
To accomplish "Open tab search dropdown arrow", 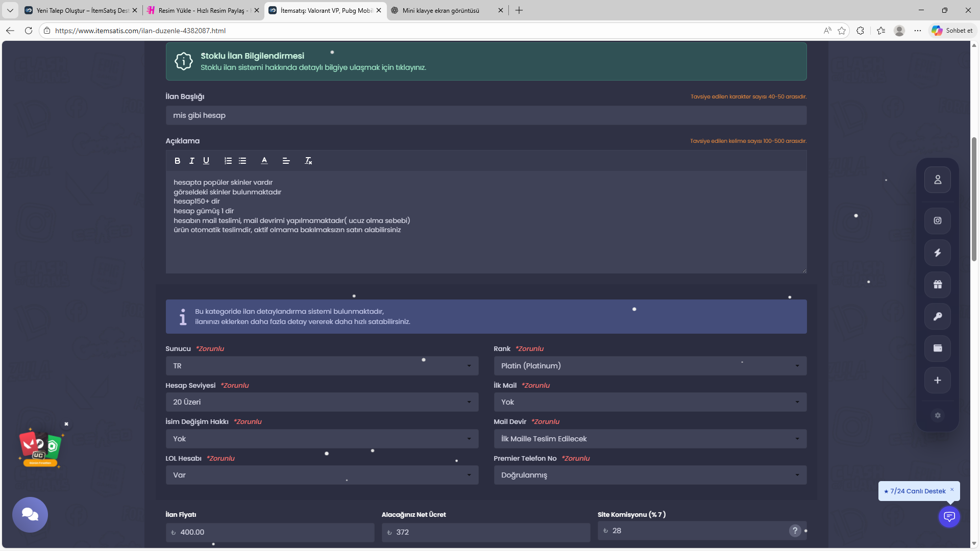I will (10, 10).
